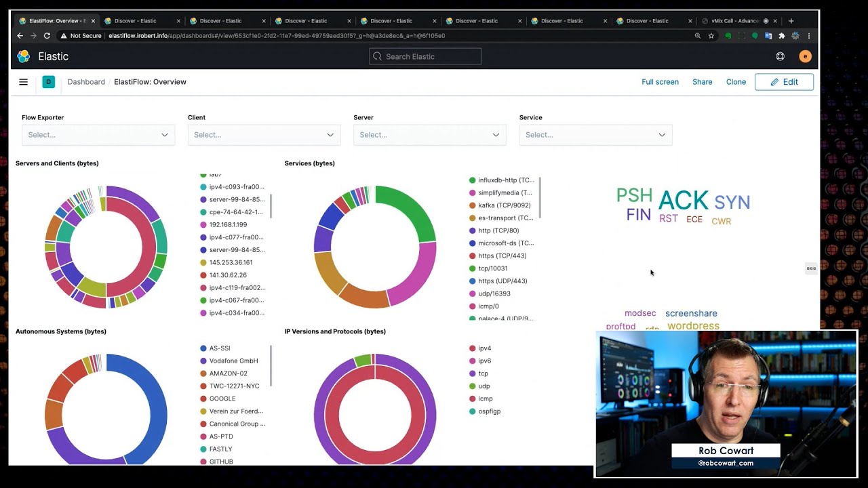868x488 pixels.
Task: Open a new browser tab with plus
Action: pyautogui.click(x=791, y=21)
